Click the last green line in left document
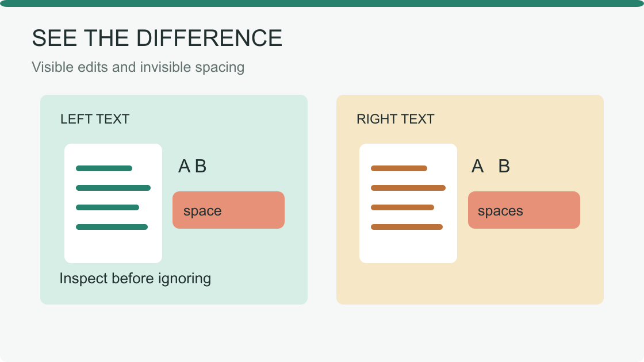The width and height of the screenshot is (644, 362). pyautogui.click(x=112, y=227)
